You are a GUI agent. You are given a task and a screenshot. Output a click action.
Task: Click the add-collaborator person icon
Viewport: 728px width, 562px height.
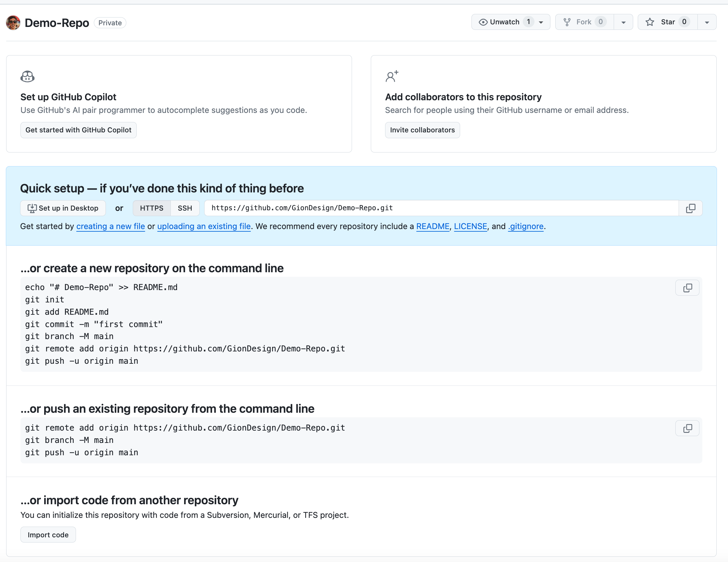point(391,76)
